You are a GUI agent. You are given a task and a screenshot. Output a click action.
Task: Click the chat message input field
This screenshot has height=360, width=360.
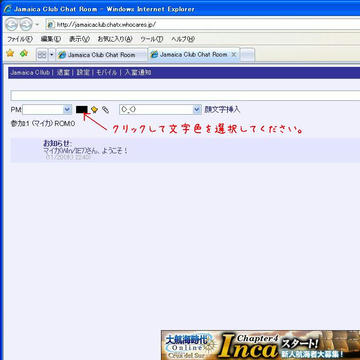185,96
